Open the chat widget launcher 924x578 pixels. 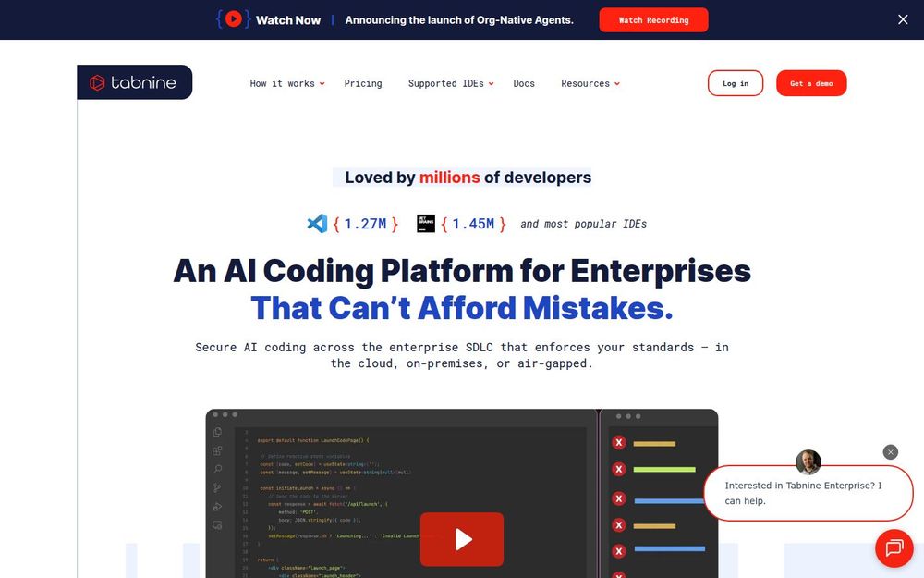click(x=894, y=547)
